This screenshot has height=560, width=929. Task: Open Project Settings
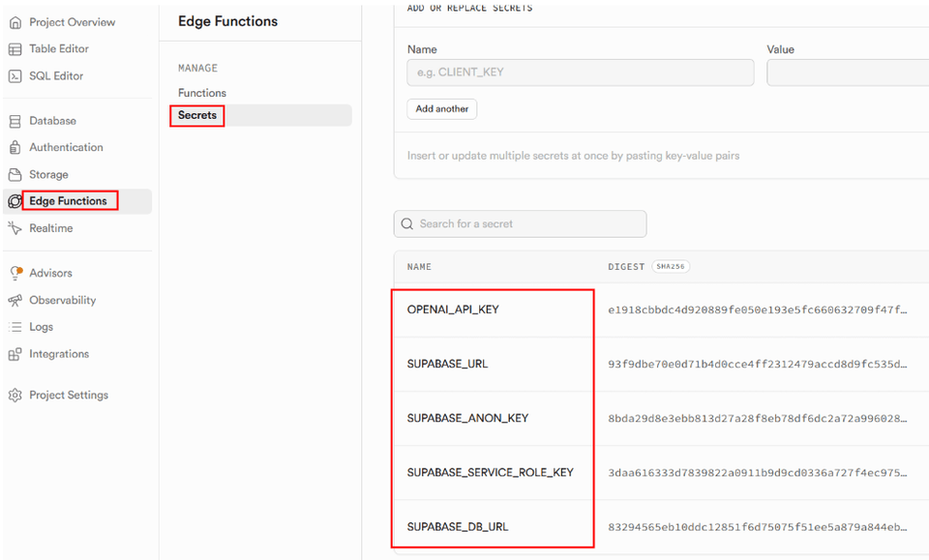(69, 395)
